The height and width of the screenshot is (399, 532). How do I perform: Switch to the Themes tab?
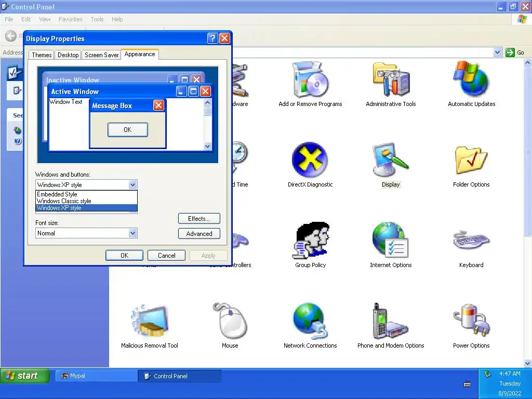point(42,55)
